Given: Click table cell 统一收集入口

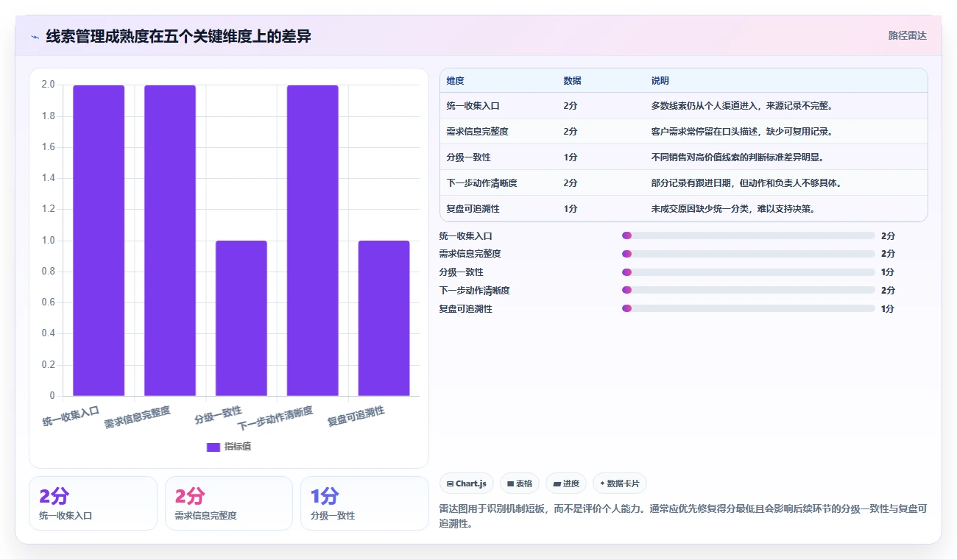Looking at the screenshot, I should pyautogui.click(x=473, y=105).
